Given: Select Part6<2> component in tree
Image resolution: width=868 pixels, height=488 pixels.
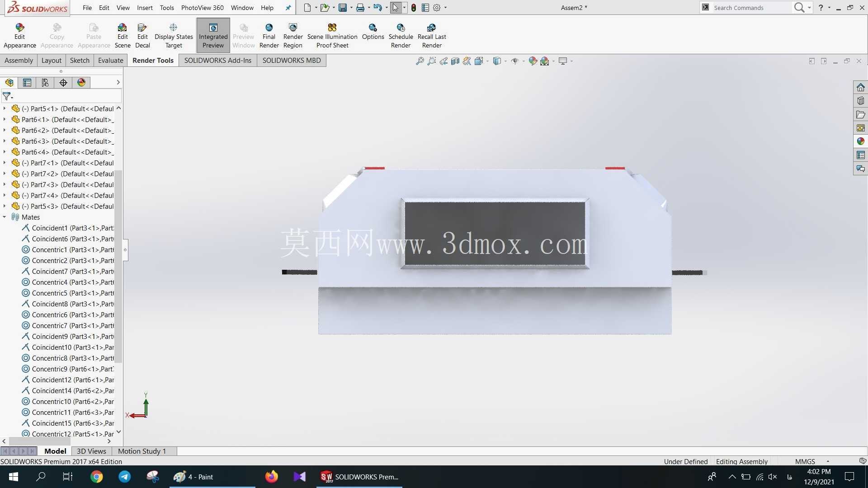Looking at the screenshot, I should tap(63, 130).
